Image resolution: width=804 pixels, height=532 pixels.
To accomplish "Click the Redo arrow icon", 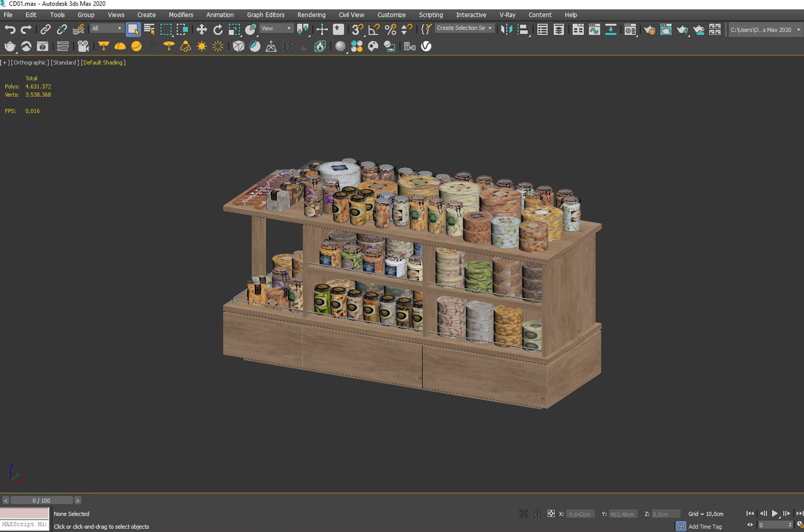I will click(x=26, y=30).
